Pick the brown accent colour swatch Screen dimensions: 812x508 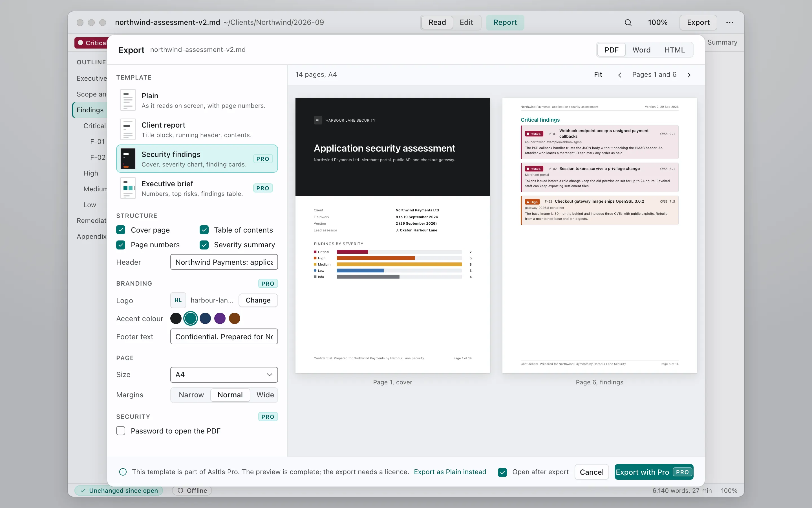235,319
